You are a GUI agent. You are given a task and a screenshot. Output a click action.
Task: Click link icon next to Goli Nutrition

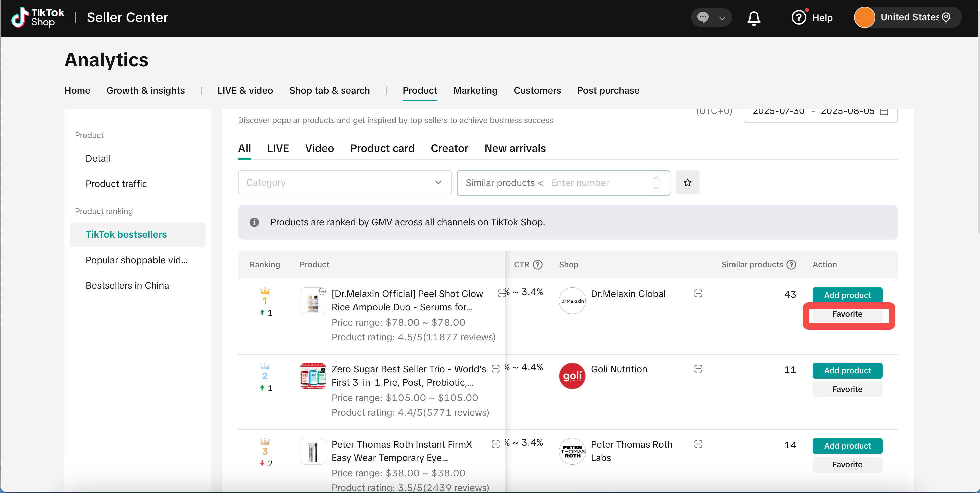pos(698,369)
